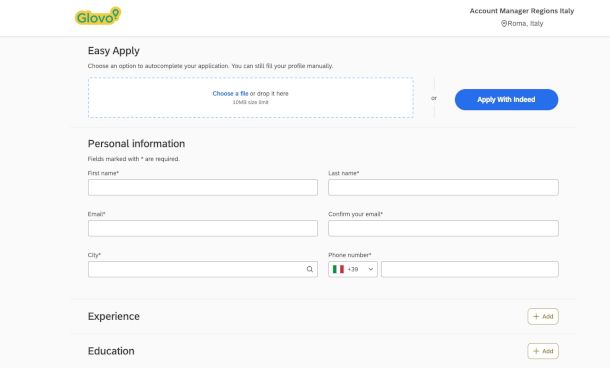Focus the Last name input field
610x368 pixels.
(x=443, y=188)
